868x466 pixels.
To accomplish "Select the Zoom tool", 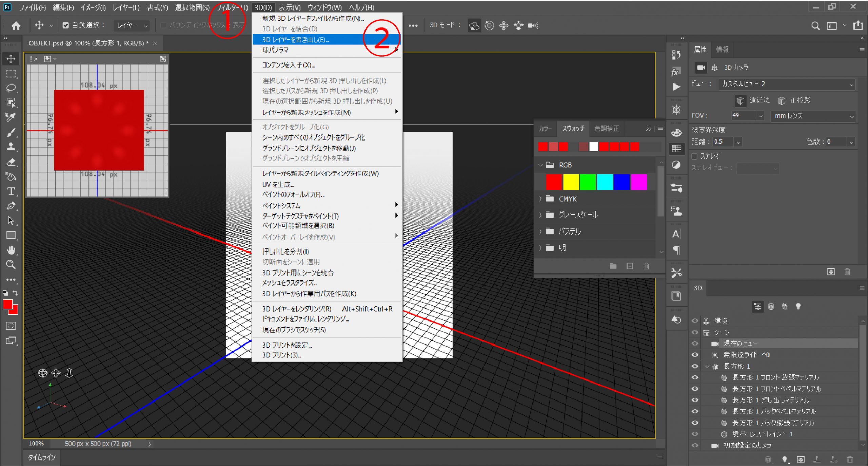I will [x=11, y=265].
